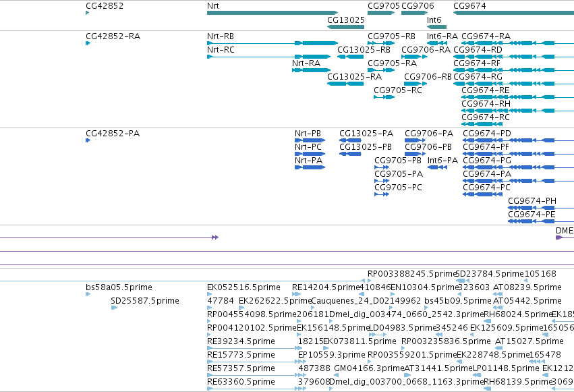This screenshot has height=392, width=574.
Task: Select transcript CG9674-RG
Action: (513, 84)
